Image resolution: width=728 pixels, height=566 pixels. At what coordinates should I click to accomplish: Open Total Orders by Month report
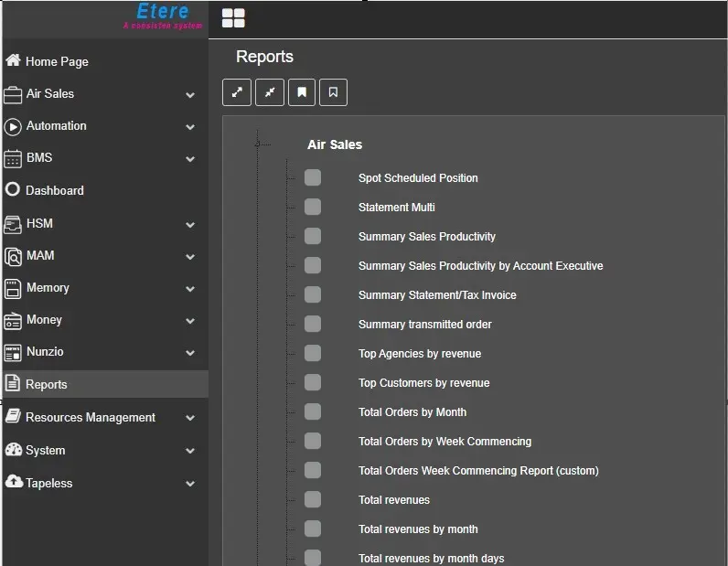tap(412, 412)
